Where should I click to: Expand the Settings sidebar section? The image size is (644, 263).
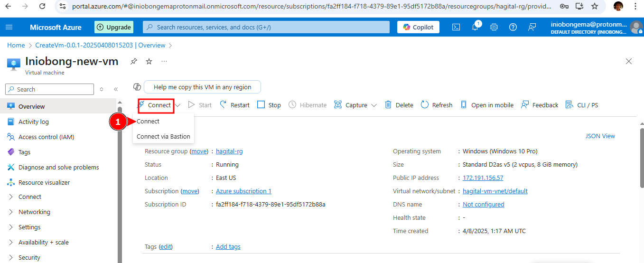[11, 227]
